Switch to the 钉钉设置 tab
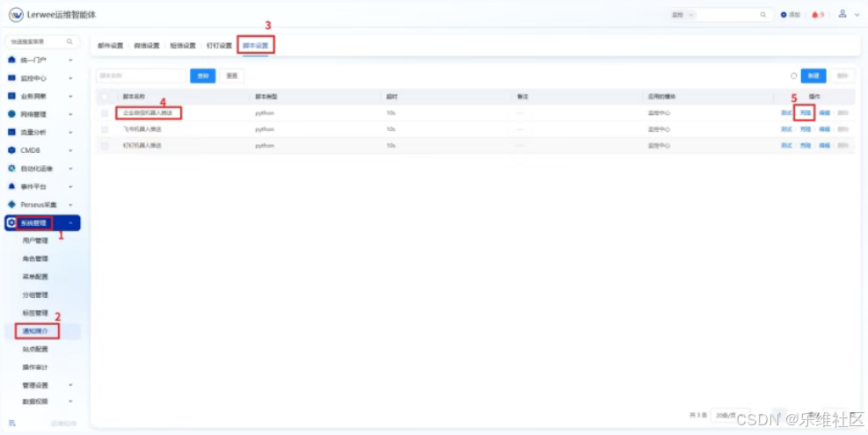 click(x=219, y=46)
